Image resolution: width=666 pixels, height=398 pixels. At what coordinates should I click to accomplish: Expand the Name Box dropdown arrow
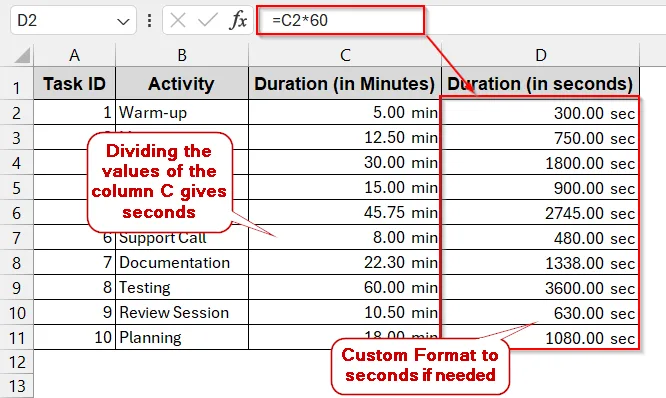pyautogui.click(x=123, y=21)
